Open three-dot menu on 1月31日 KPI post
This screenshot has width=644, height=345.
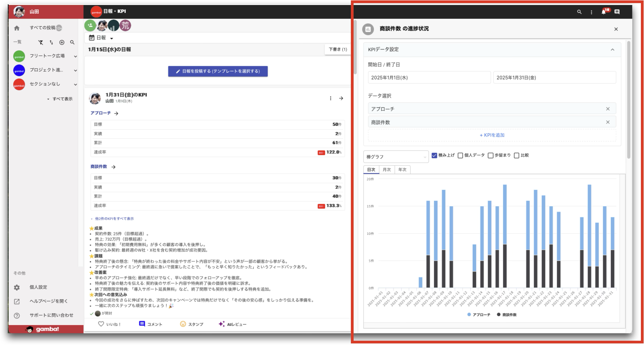331,98
